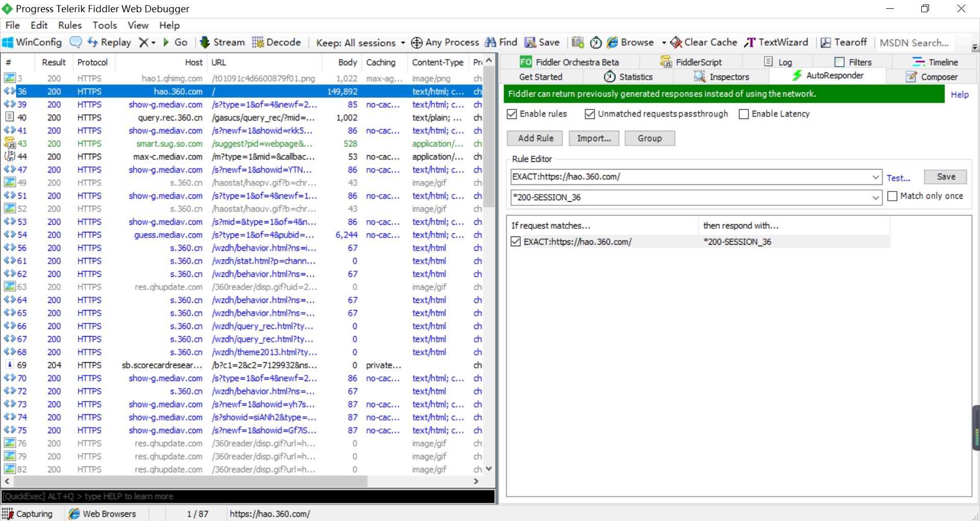The width and height of the screenshot is (980, 521).
Task: Replay the selected session
Action: tap(109, 42)
